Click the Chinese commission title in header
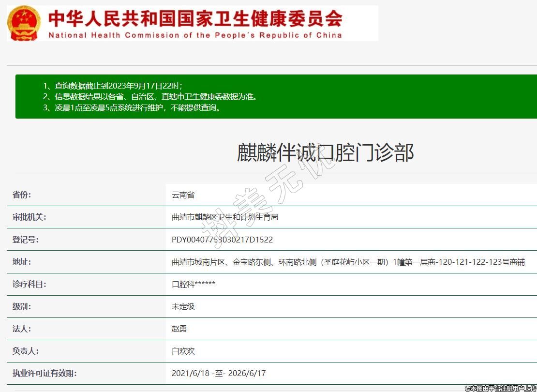 pyautogui.click(x=195, y=18)
